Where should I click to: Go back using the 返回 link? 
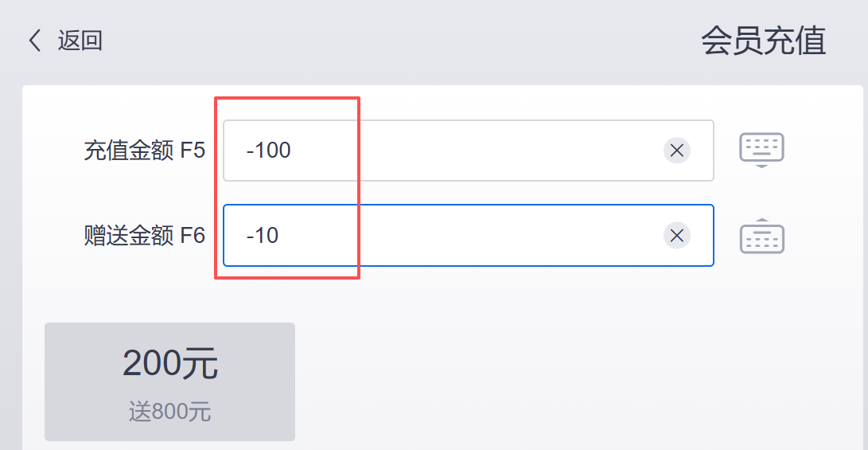tap(80, 41)
